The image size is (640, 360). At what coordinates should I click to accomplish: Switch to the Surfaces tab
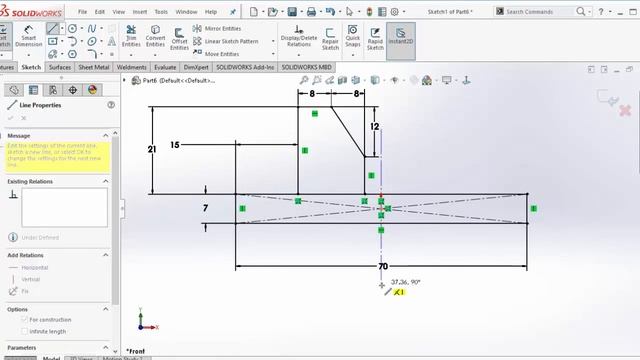pyautogui.click(x=60, y=67)
